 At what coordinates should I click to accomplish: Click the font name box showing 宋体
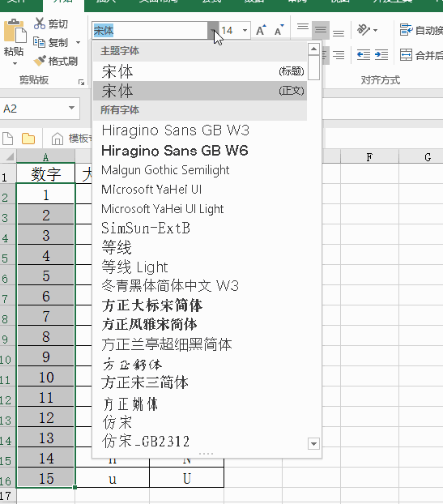point(150,31)
